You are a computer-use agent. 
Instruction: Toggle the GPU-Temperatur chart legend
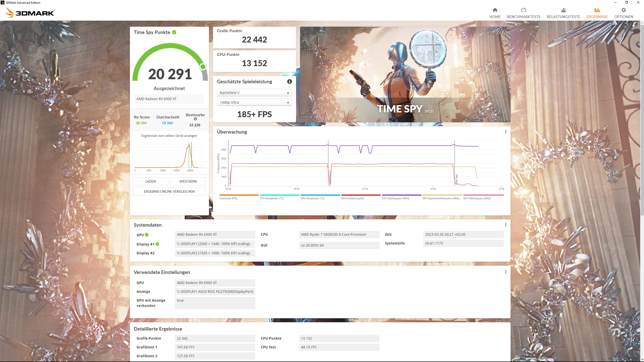tap(312, 198)
